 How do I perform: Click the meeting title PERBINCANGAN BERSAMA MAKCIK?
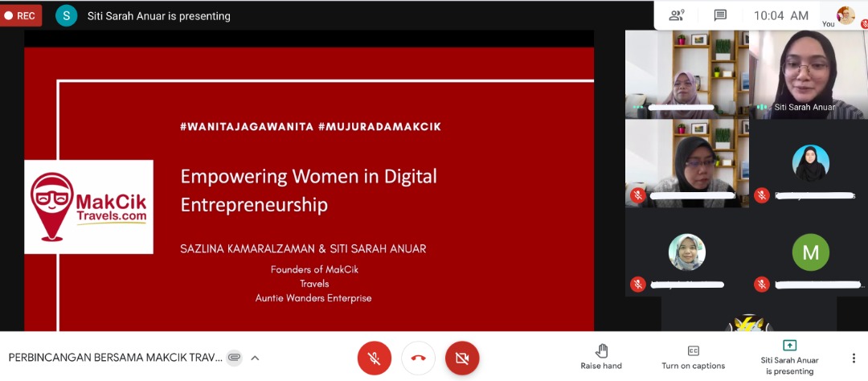(115, 358)
